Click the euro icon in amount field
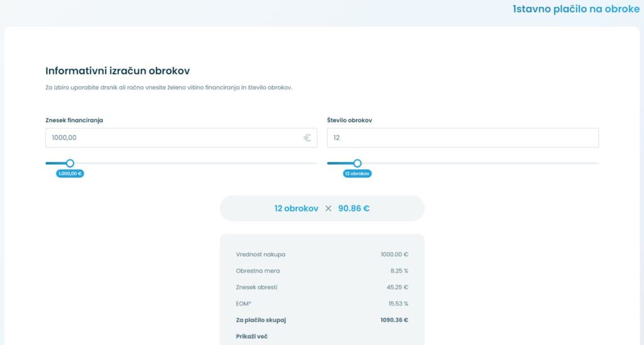 click(x=307, y=138)
